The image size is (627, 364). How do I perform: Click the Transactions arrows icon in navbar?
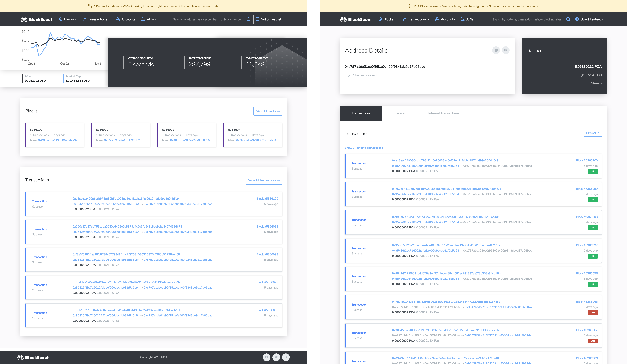click(x=84, y=19)
